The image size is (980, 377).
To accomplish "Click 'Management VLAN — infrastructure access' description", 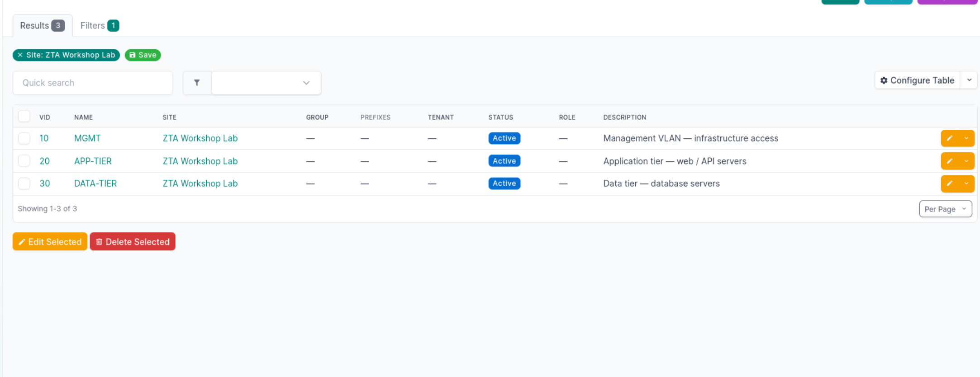I will pyautogui.click(x=690, y=138).
